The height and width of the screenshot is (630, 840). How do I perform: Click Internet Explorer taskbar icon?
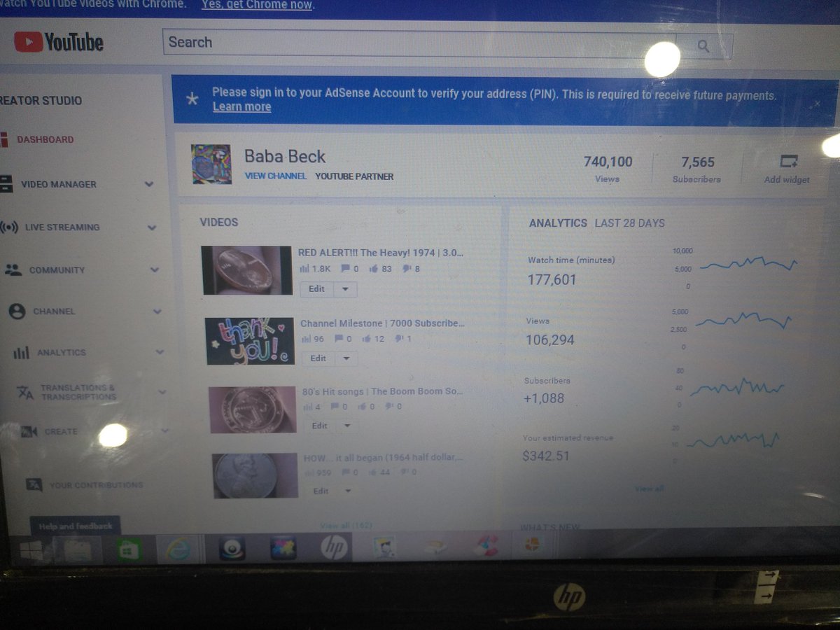click(180, 549)
